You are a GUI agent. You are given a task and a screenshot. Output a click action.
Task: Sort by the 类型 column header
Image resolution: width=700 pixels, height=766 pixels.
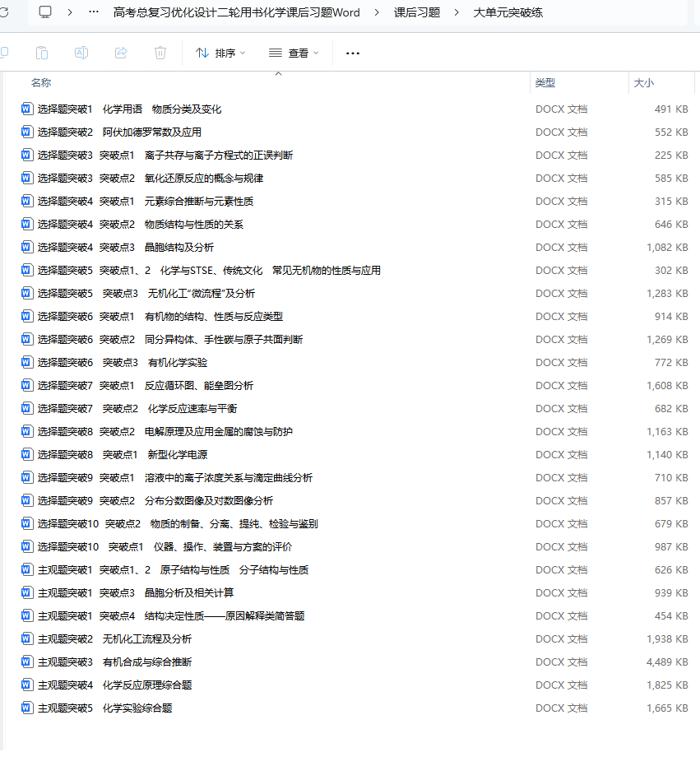tap(545, 83)
